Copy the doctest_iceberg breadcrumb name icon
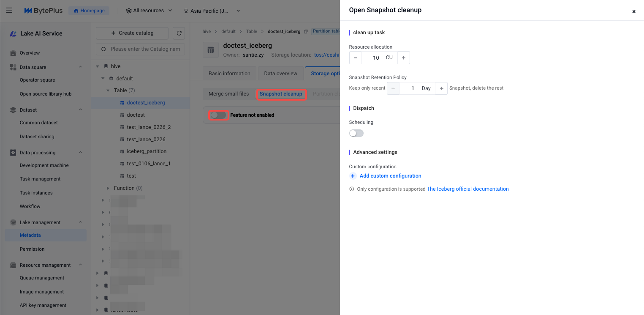This screenshot has width=644, height=315. click(306, 32)
